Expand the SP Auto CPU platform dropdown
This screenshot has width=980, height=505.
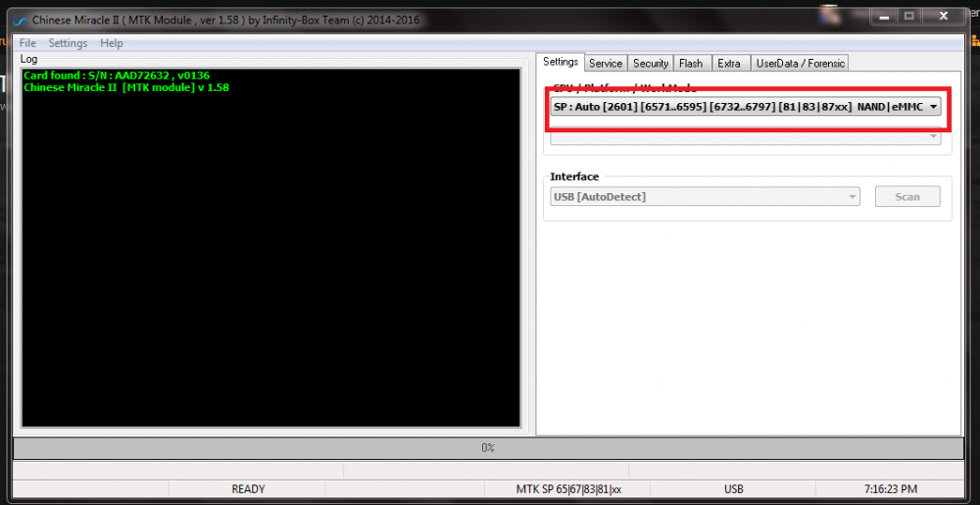(745, 107)
